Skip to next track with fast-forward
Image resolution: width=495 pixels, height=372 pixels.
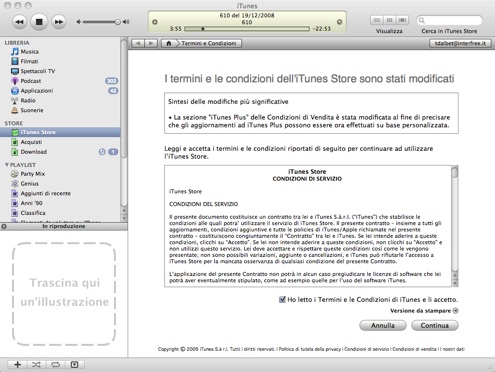tap(59, 22)
